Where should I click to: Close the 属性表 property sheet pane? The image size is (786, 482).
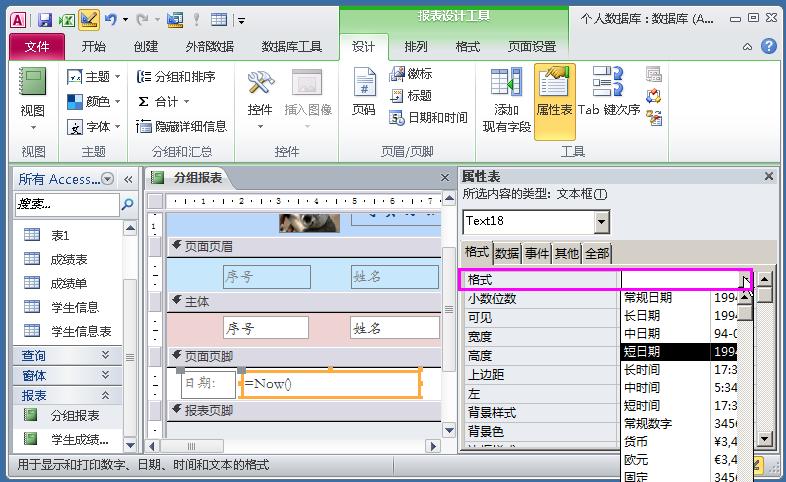coord(768,176)
